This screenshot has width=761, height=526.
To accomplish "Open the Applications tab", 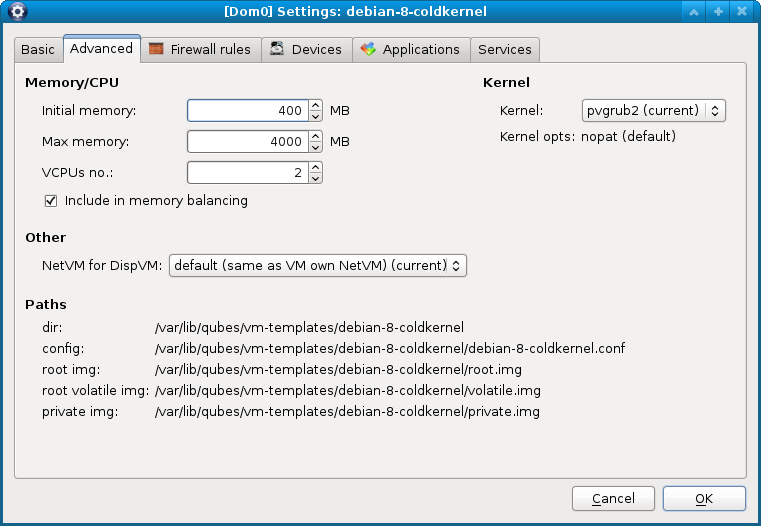I will tap(411, 49).
